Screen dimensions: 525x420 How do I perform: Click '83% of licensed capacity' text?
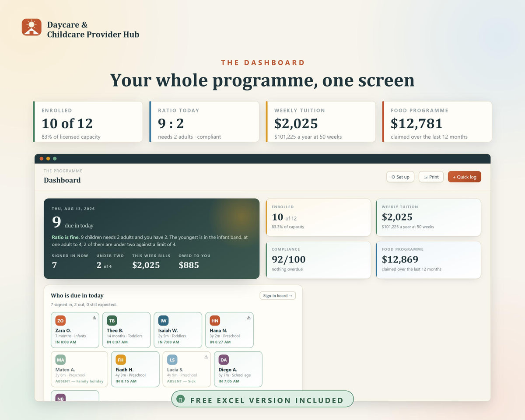tap(71, 137)
